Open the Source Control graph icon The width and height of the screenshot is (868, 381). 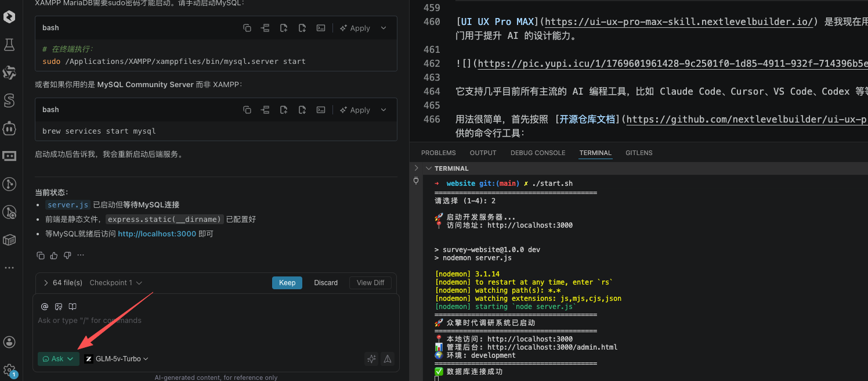[9, 184]
